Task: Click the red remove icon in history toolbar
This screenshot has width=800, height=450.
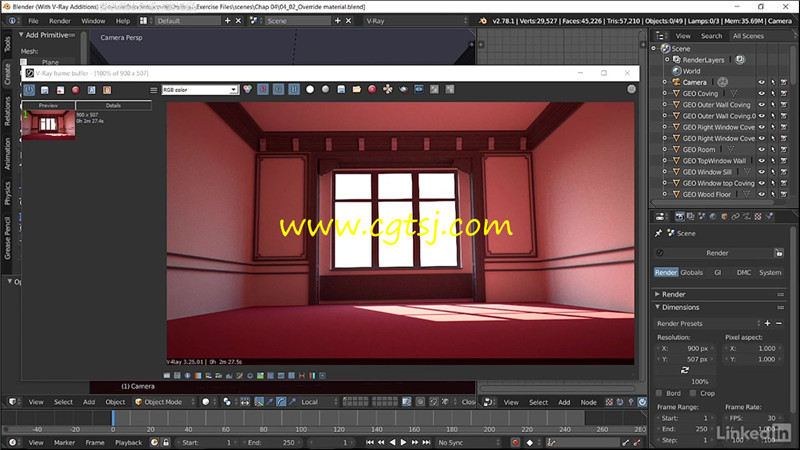Action: [x=76, y=90]
